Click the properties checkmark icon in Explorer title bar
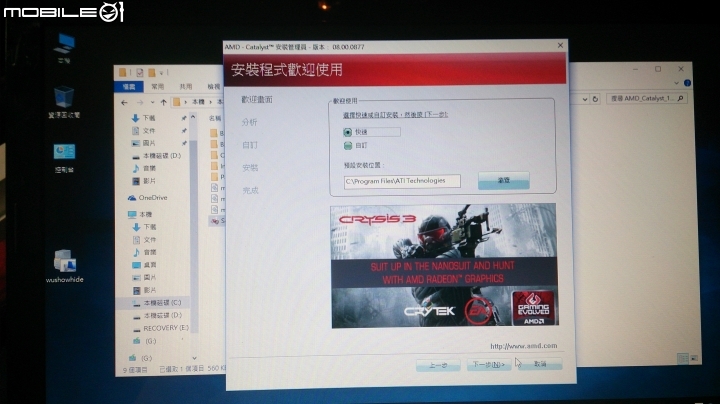720x404 pixels. coord(140,73)
